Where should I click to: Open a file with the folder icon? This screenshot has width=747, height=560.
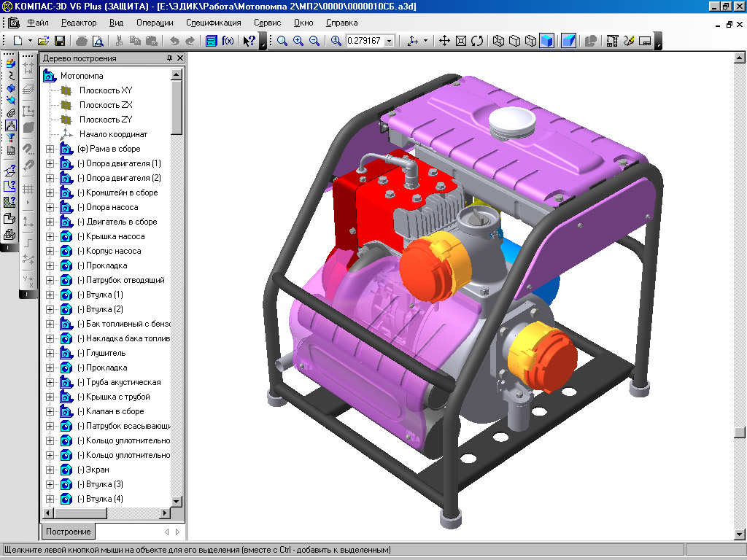coord(44,41)
